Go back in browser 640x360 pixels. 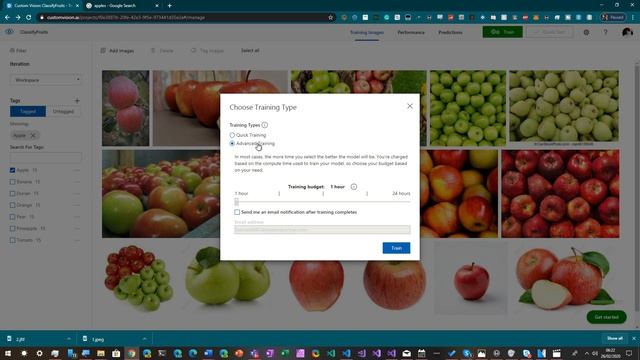point(7,18)
